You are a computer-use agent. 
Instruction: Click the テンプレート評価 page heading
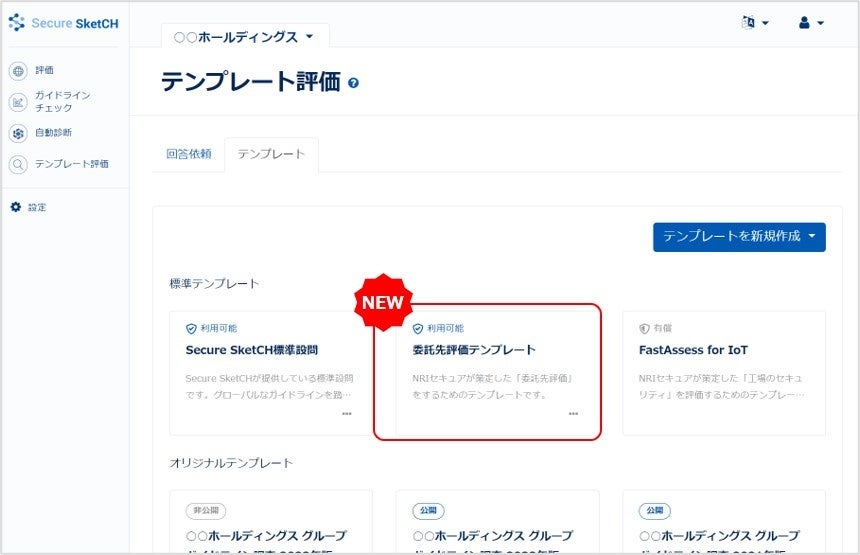[251, 82]
